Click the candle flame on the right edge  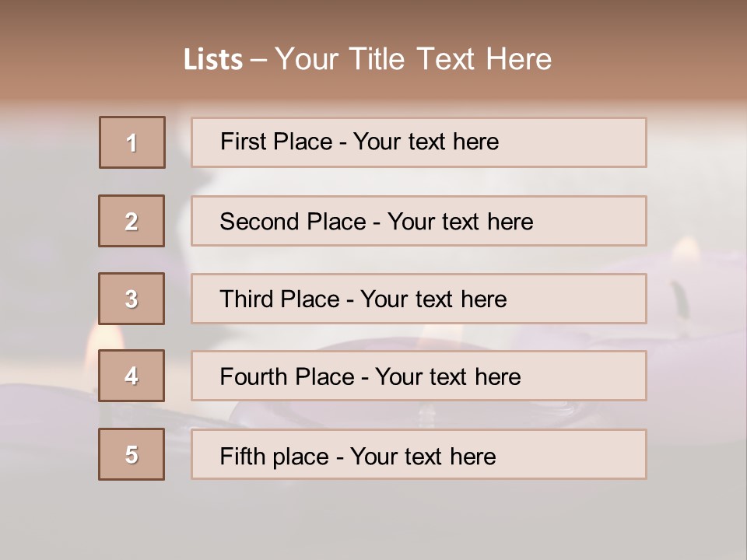click(x=686, y=252)
